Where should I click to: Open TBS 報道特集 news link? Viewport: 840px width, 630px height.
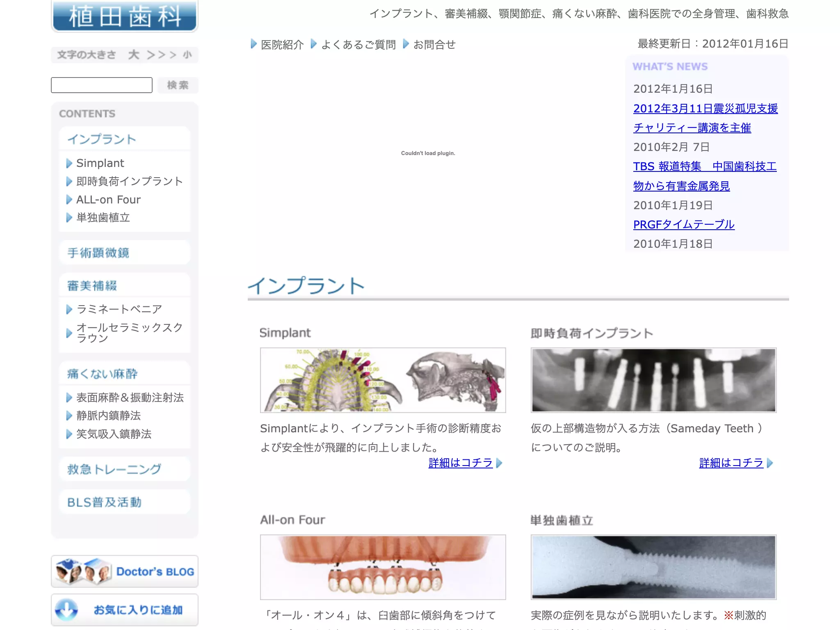click(x=705, y=176)
